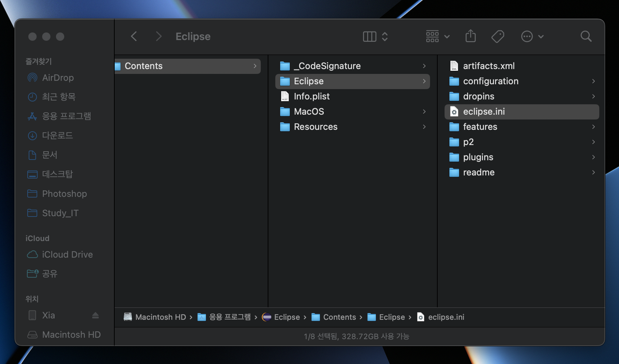The width and height of the screenshot is (619, 364).
Task: Click Eclipse folder in the path bar
Action: (386, 317)
